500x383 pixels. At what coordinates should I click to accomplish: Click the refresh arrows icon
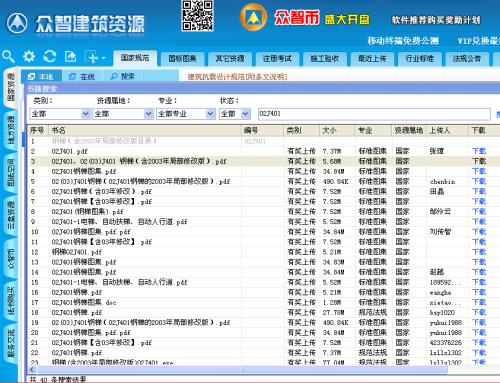click(x=50, y=56)
